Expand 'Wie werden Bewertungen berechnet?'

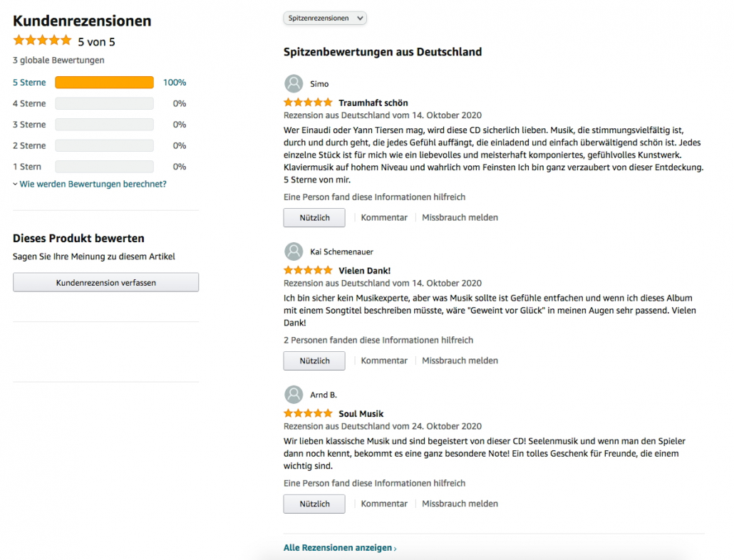pos(93,184)
